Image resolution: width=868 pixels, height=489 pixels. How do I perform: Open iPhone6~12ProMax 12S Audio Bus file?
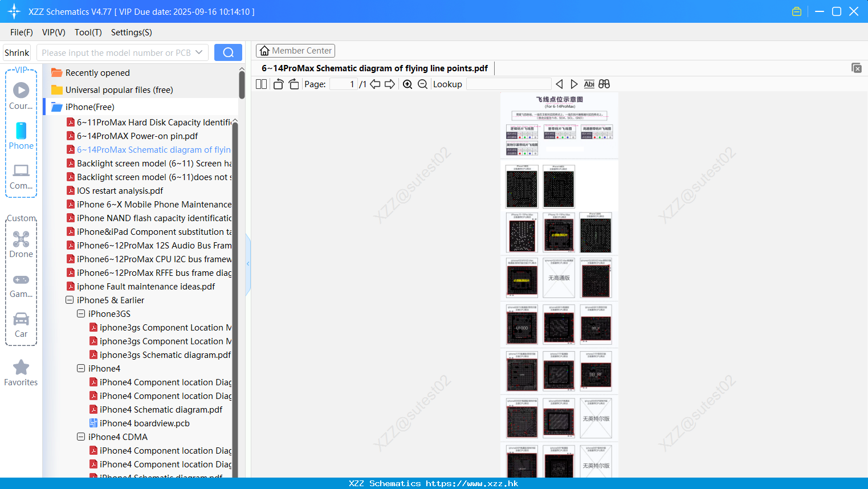tap(149, 246)
